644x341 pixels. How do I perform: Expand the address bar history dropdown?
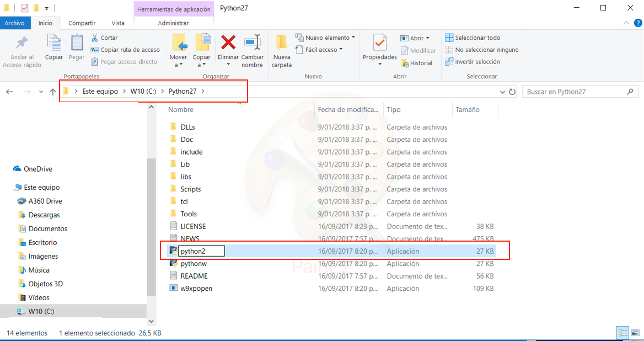[x=502, y=92]
